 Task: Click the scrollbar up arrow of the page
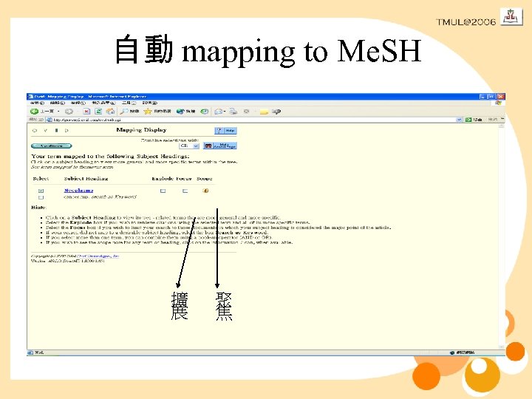tap(502, 126)
